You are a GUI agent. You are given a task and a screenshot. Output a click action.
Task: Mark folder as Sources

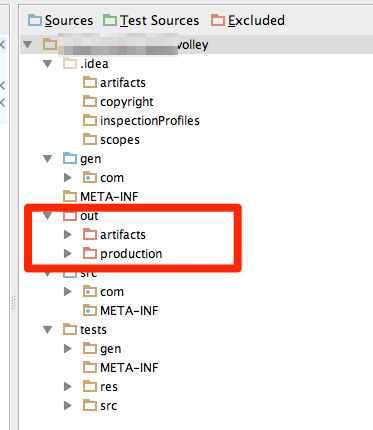tap(61, 21)
